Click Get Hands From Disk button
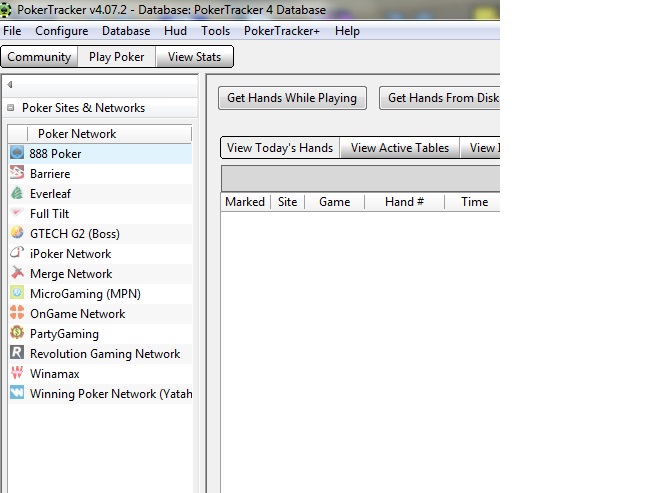Image resolution: width=671 pixels, height=493 pixels. [x=439, y=98]
